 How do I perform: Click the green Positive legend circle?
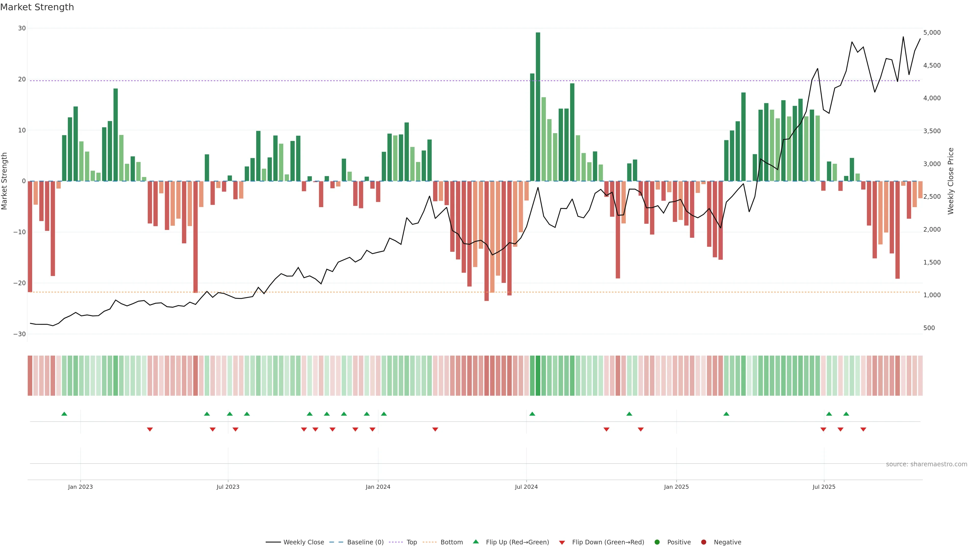click(657, 542)
